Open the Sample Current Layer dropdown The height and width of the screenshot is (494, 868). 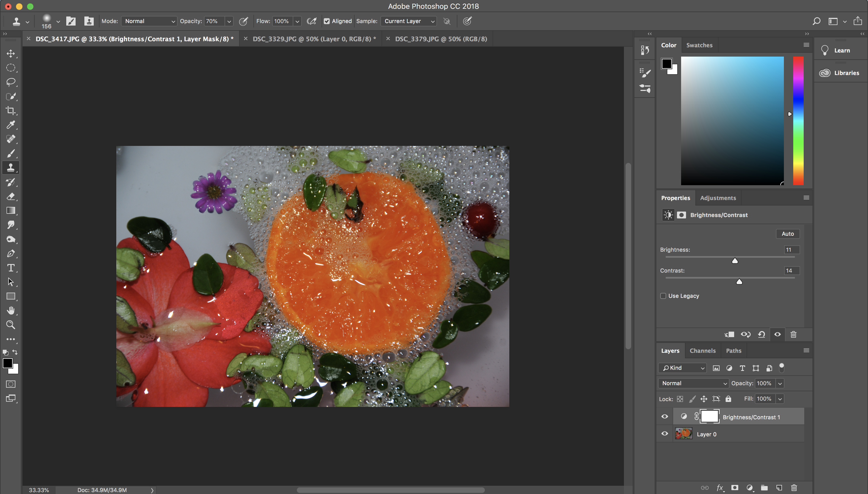coord(408,21)
